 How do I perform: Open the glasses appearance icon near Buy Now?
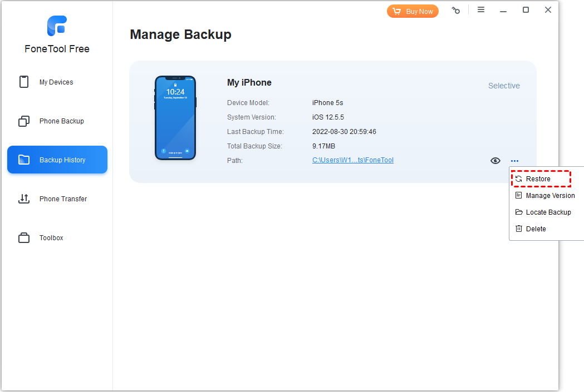tap(456, 10)
